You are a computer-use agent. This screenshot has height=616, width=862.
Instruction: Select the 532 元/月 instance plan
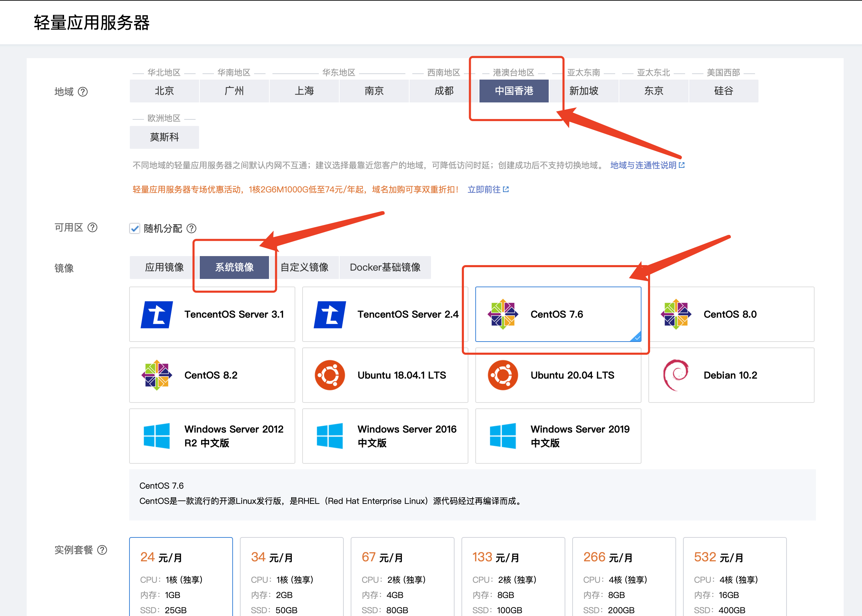[735, 577]
